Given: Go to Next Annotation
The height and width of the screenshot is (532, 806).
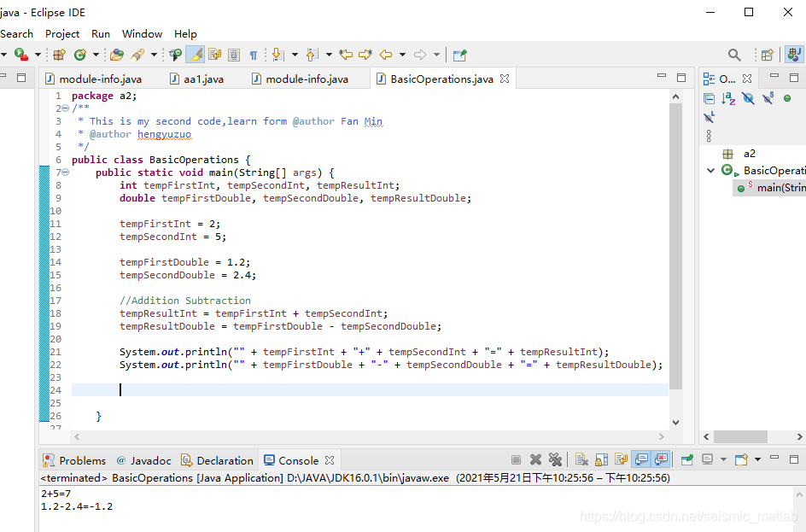Looking at the screenshot, I should pyautogui.click(x=277, y=55).
